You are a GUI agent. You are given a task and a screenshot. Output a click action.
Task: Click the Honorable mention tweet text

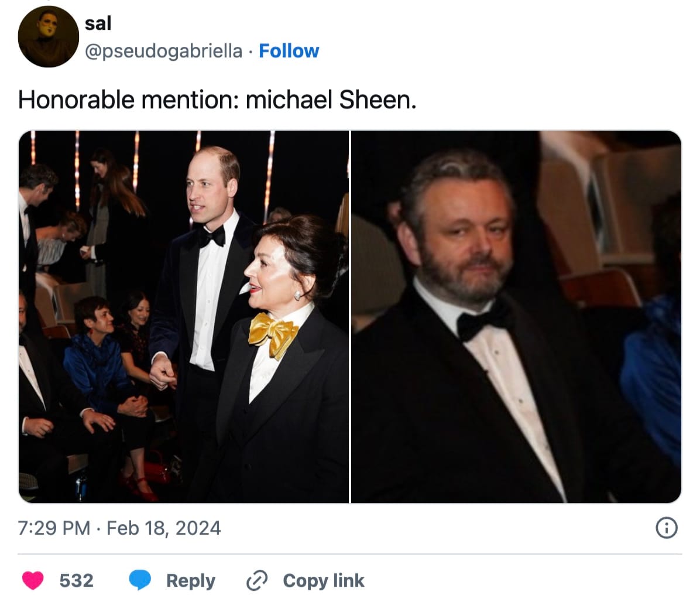pos(217,100)
